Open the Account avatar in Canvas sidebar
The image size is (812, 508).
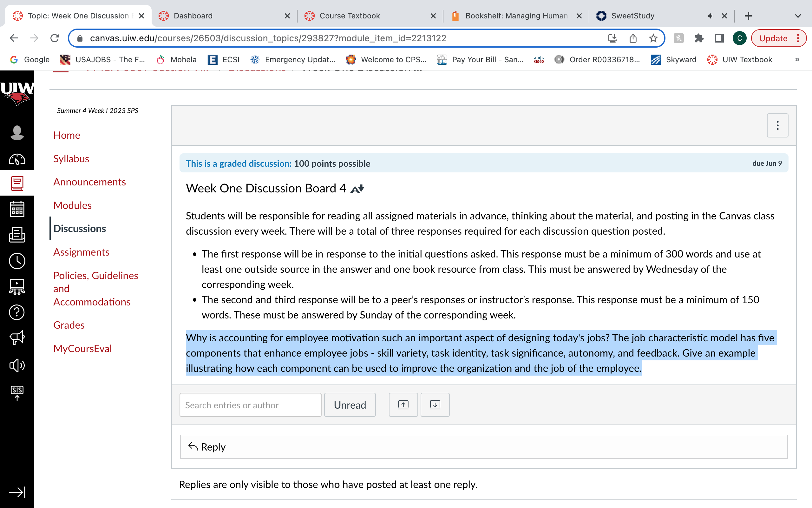[17, 133]
